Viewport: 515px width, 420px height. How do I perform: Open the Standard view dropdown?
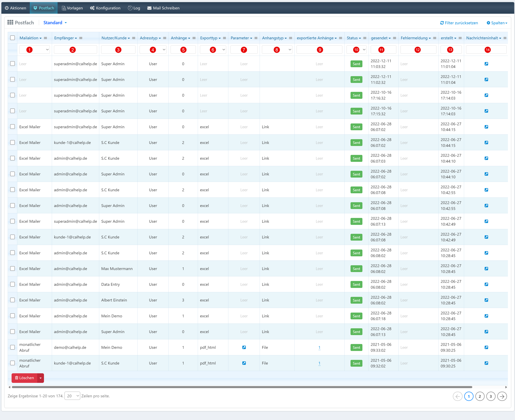click(55, 23)
